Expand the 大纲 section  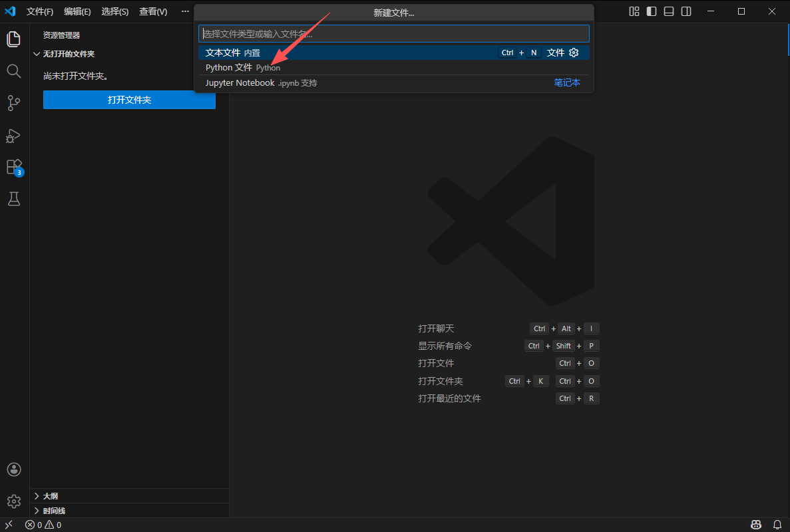click(50, 496)
